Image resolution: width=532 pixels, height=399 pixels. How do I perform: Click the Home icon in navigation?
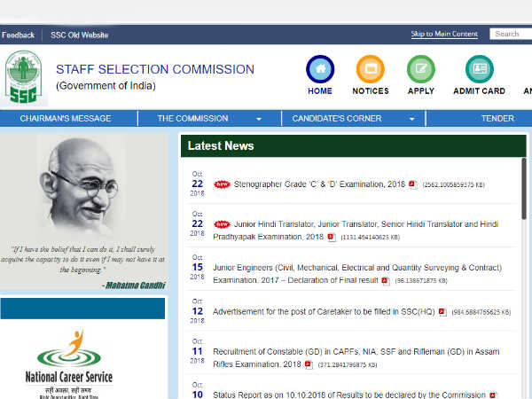(x=320, y=69)
